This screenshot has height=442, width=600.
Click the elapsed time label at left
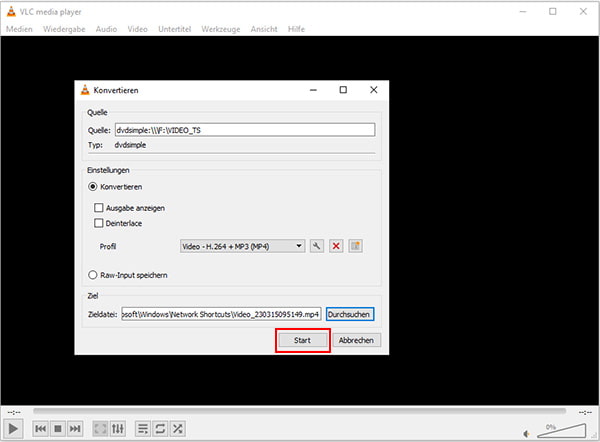click(14, 412)
